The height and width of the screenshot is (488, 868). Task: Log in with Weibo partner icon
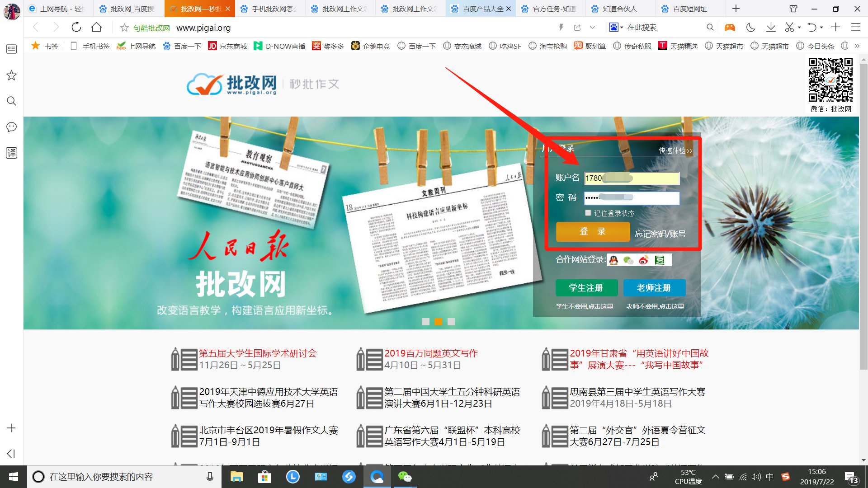[x=644, y=260]
